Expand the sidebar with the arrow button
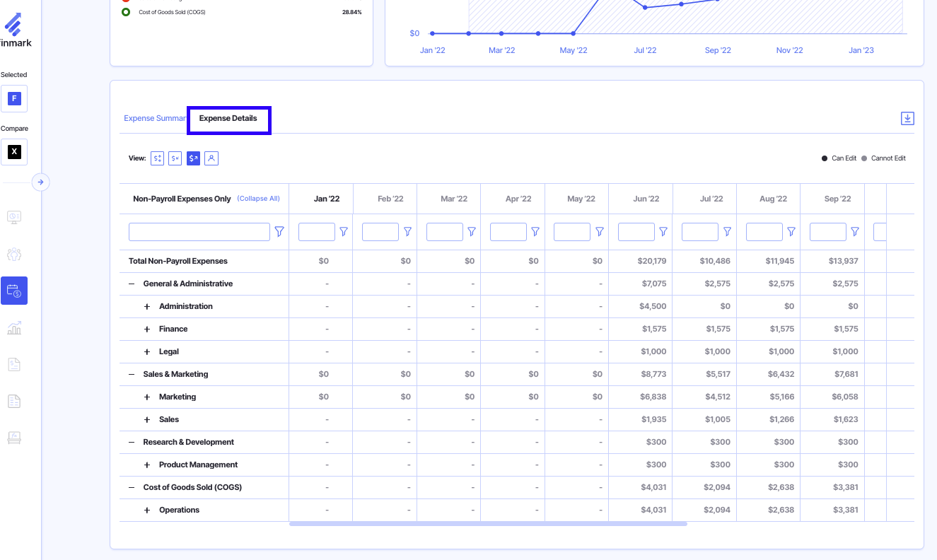This screenshot has width=937, height=560. [40, 182]
